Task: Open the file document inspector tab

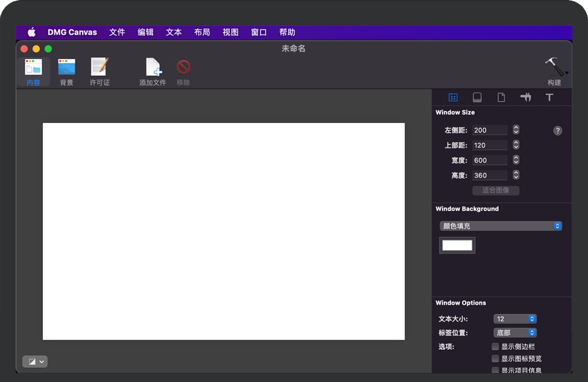Action: pos(501,98)
